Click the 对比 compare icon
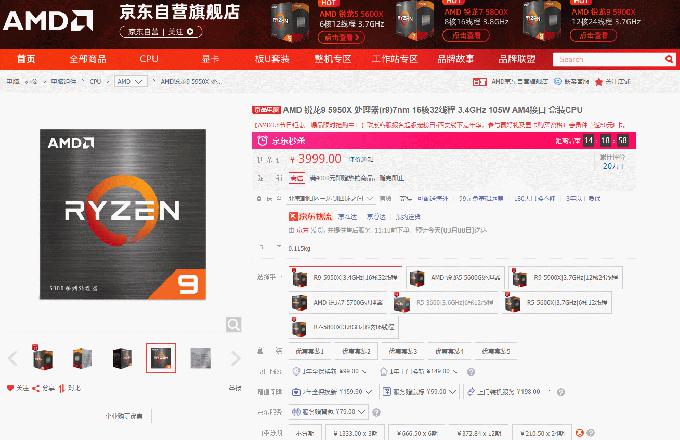Screen dimensions: 680x440 pyautogui.click(x=62, y=388)
